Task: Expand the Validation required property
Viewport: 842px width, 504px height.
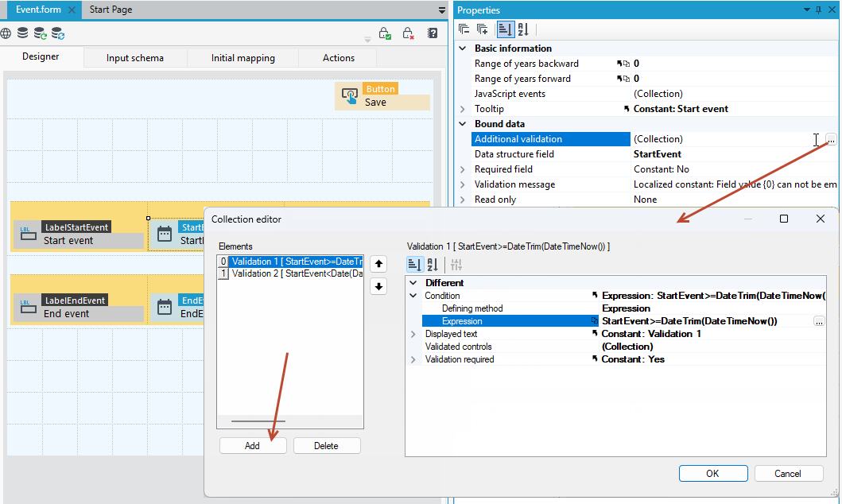Action: click(413, 359)
